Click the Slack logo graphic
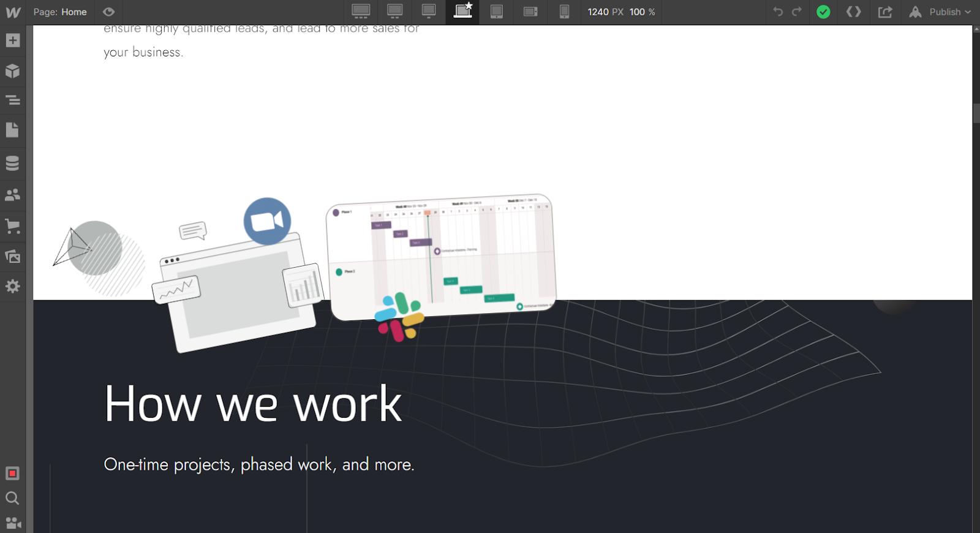 [399, 317]
